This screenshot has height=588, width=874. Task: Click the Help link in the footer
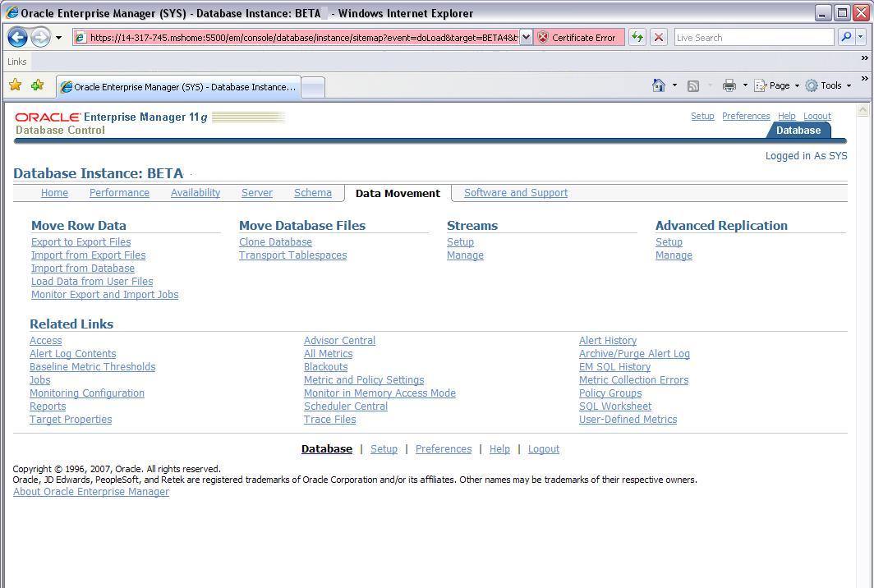499,449
